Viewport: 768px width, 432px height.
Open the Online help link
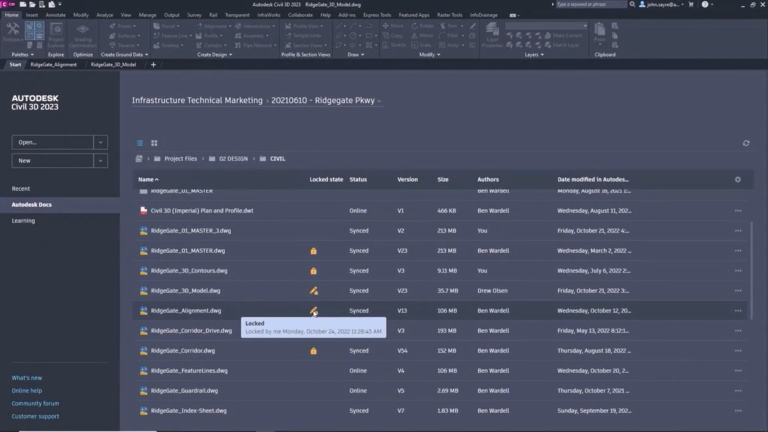[x=27, y=391]
